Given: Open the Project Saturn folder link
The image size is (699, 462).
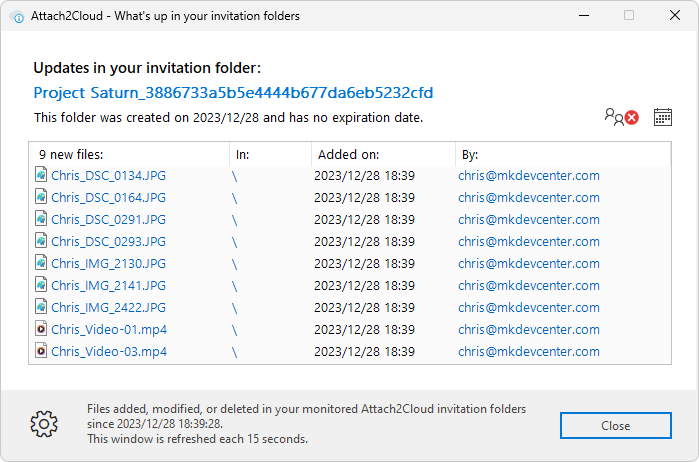Looking at the screenshot, I should 233,93.
